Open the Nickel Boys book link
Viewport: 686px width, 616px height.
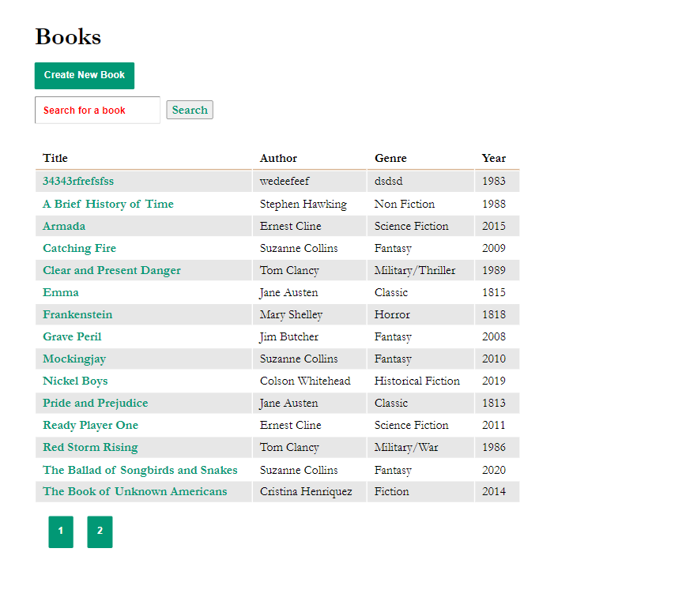[75, 381]
